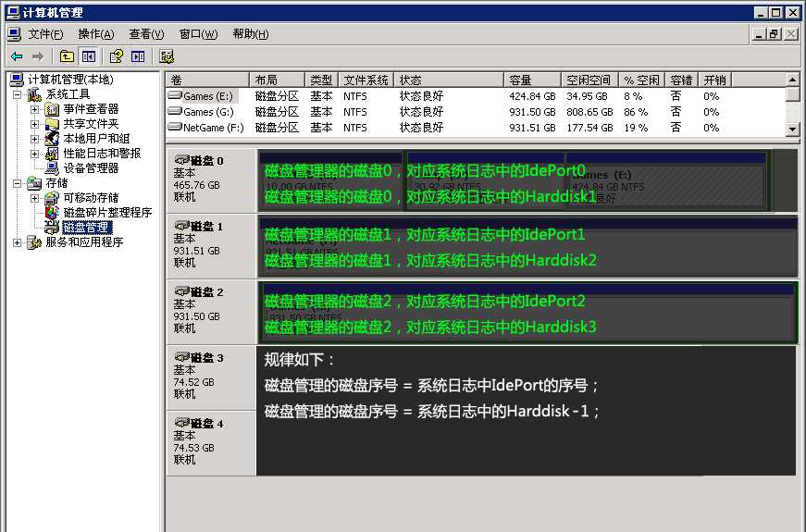Select 计算机管理(本地) root node
The image size is (806, 532).
point(70,80)
